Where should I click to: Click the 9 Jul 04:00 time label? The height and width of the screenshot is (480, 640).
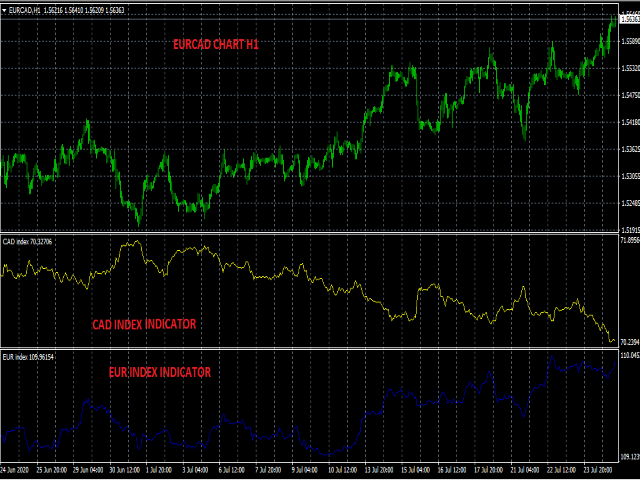(x=304, y=469)
